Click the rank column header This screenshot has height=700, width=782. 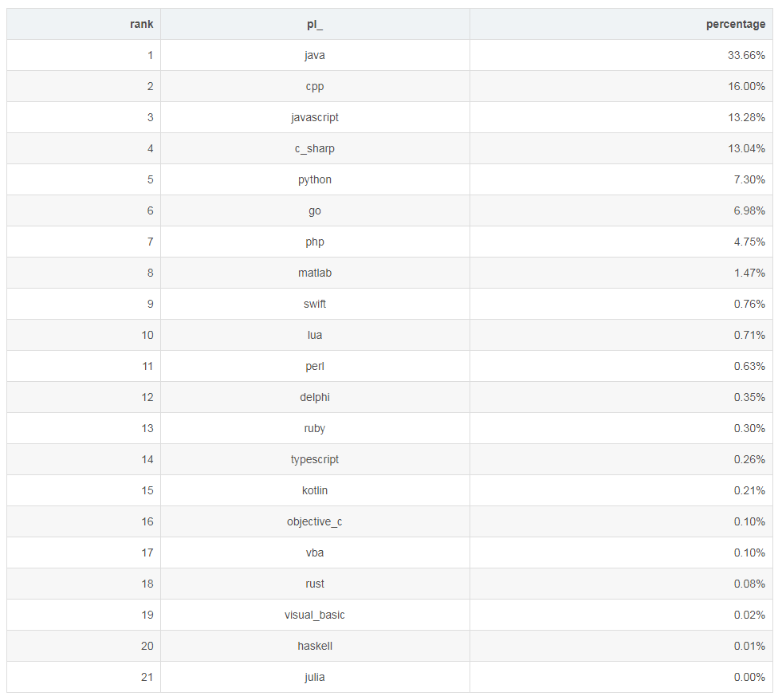point(141,24)
